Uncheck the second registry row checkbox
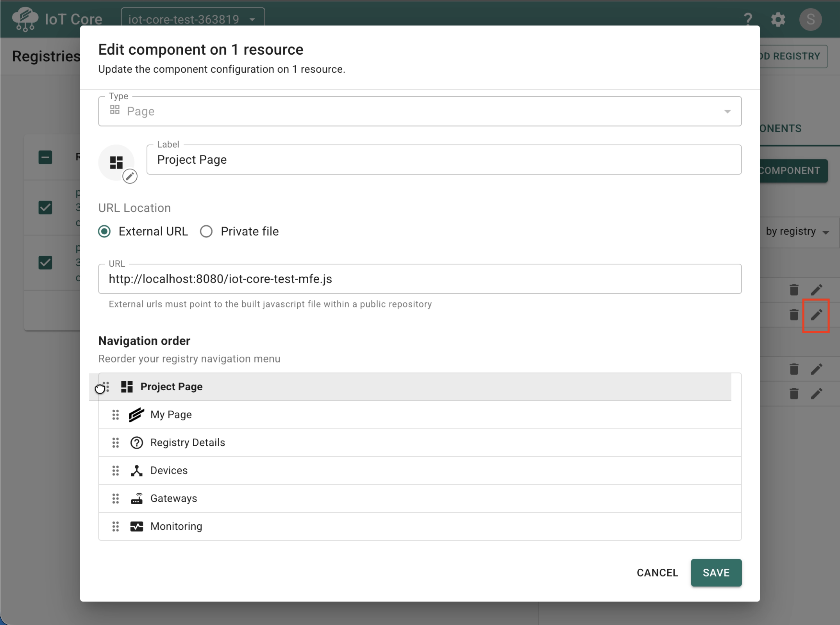The width and height of the screenshot is (840, 625). click(x=45, y=262)
